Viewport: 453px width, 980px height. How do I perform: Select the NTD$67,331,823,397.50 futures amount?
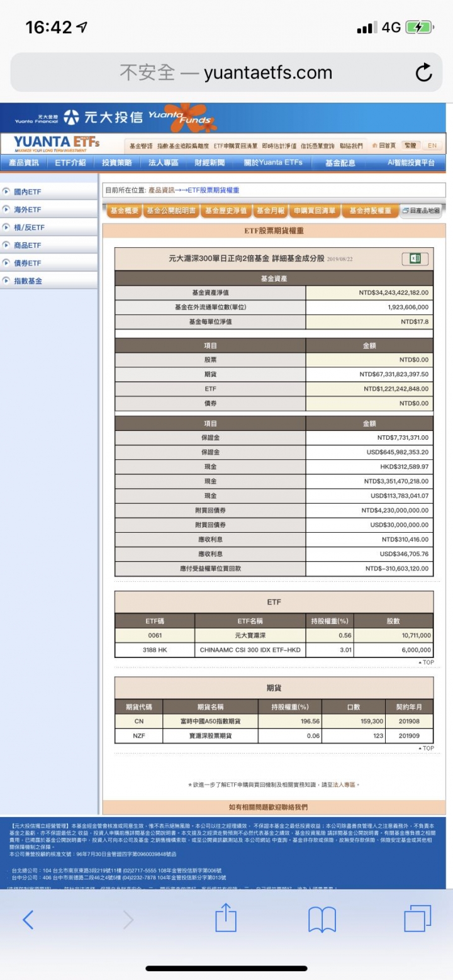pyautogui.click(x=369, y=374)
